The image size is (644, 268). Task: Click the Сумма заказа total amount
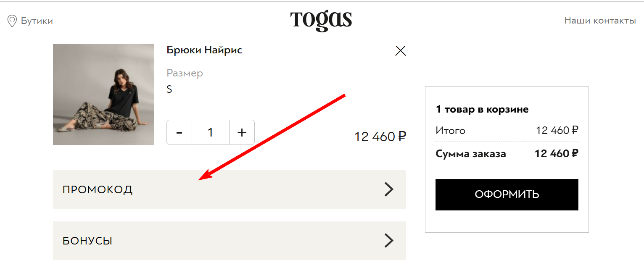click(556, 154)
